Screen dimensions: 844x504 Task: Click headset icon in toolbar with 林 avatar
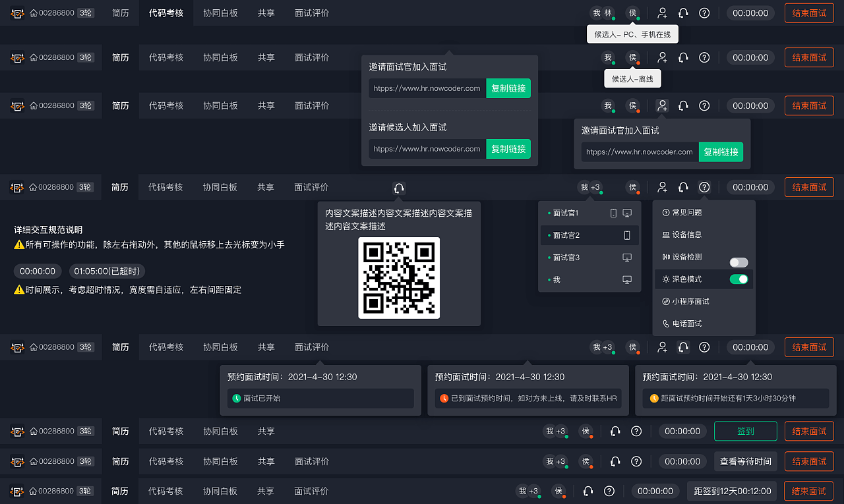(x=683, y=13)
